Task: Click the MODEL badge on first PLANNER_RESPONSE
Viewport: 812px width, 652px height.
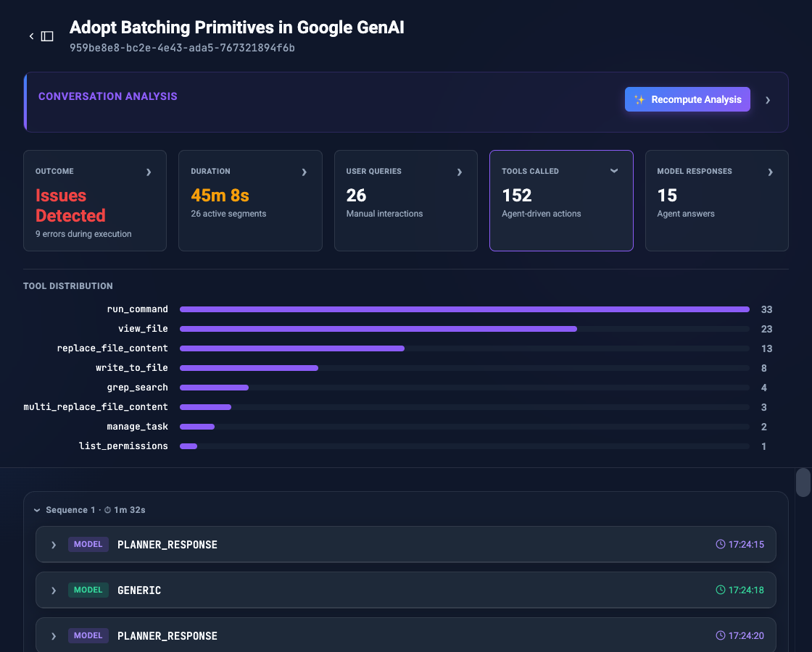Action: (x=88, y=544)
